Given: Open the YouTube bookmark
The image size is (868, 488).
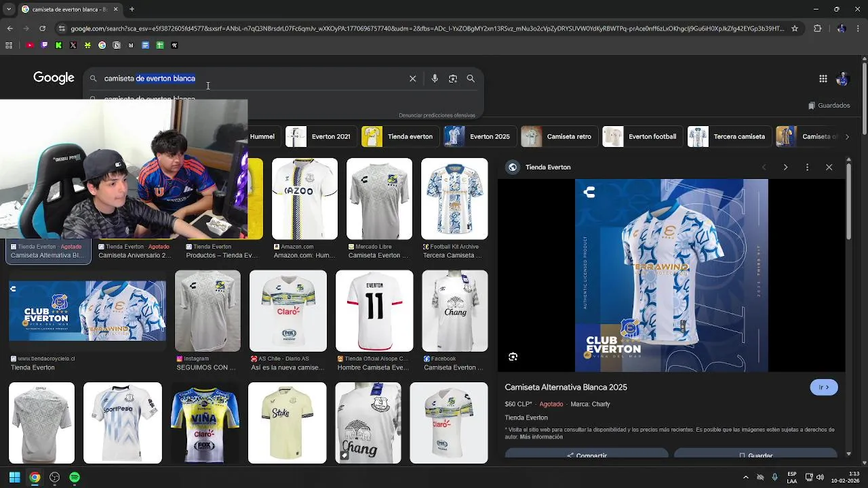Looking at the screenshot, I should 30,45.
